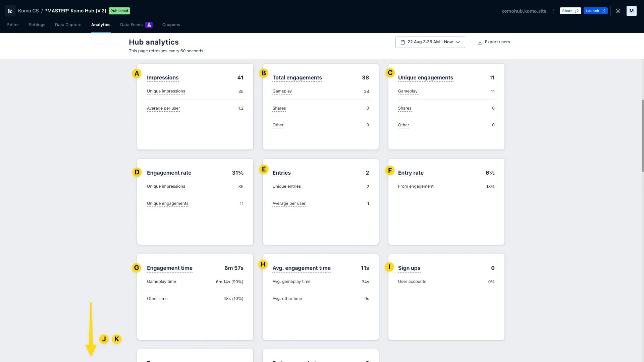Image resolution: width=644 pixels, height=362 pixels.
Task: Click the Komo logo icon
Action: click(10, 11)
